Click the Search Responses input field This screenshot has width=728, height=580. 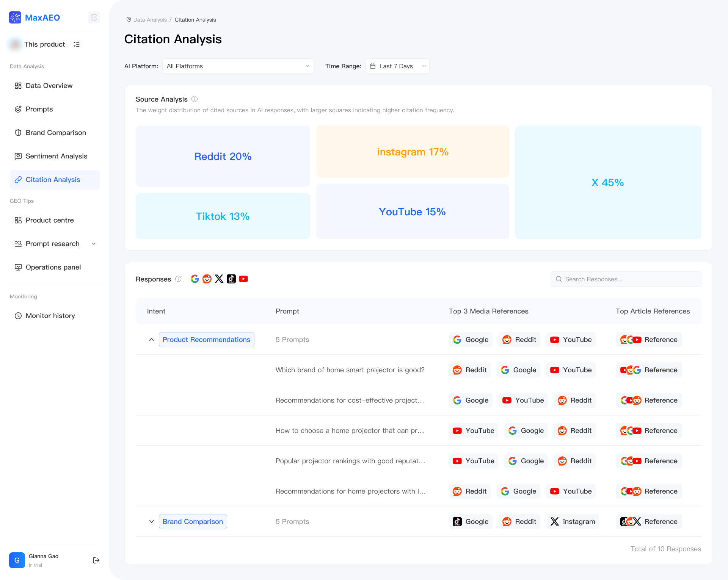click(626, 279)
